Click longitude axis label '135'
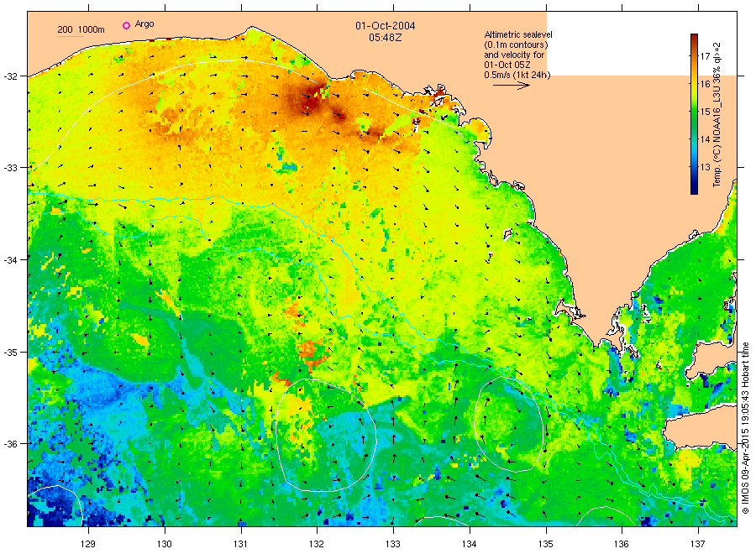Screen dimensions: 756x554 click(546, 545)
